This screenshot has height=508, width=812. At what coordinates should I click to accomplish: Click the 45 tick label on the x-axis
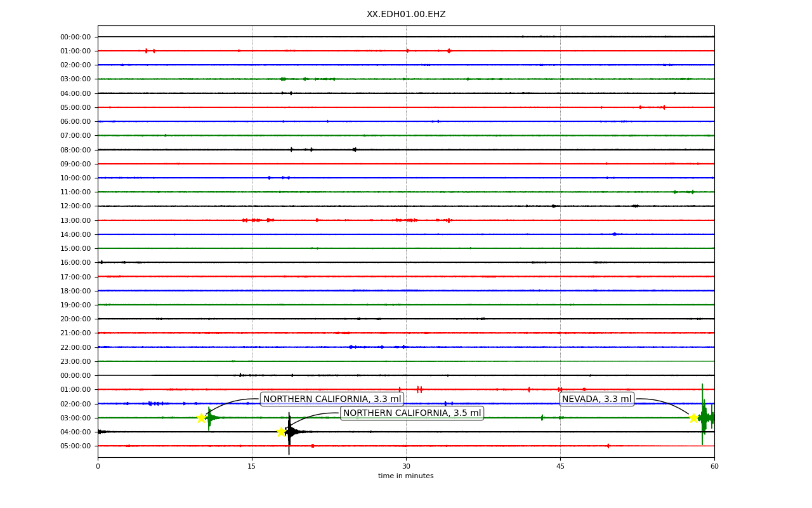(560, 466)
